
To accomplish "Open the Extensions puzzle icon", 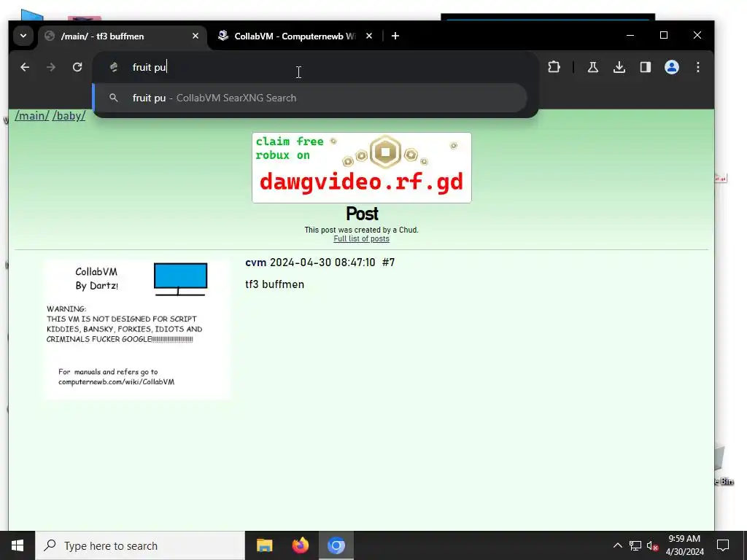I will pyautogui.click(x=554, y=67).
